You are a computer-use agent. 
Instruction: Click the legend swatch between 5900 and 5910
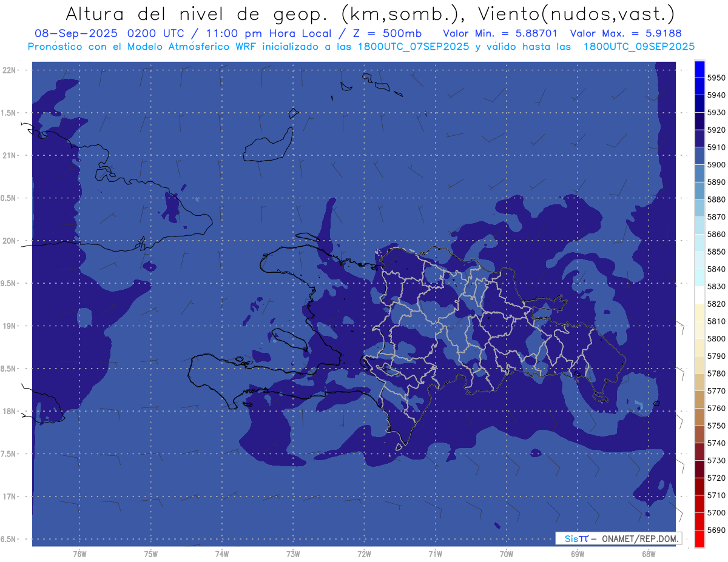(x=699, y=156)
